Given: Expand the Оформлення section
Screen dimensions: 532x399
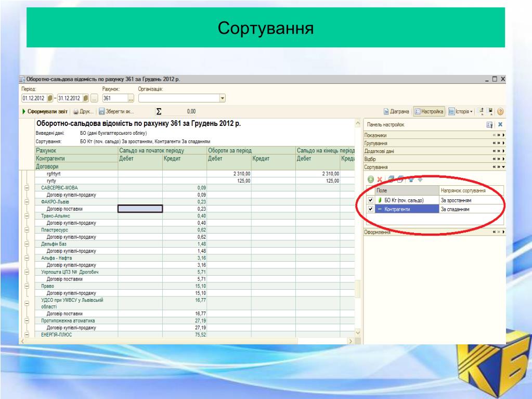Looking at the screenshot, I should [504, 232].
